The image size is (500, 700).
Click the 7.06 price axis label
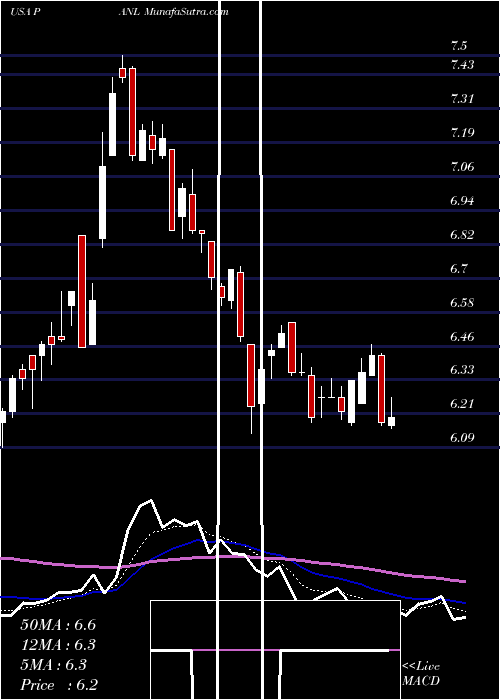click(x=462, y=167)
